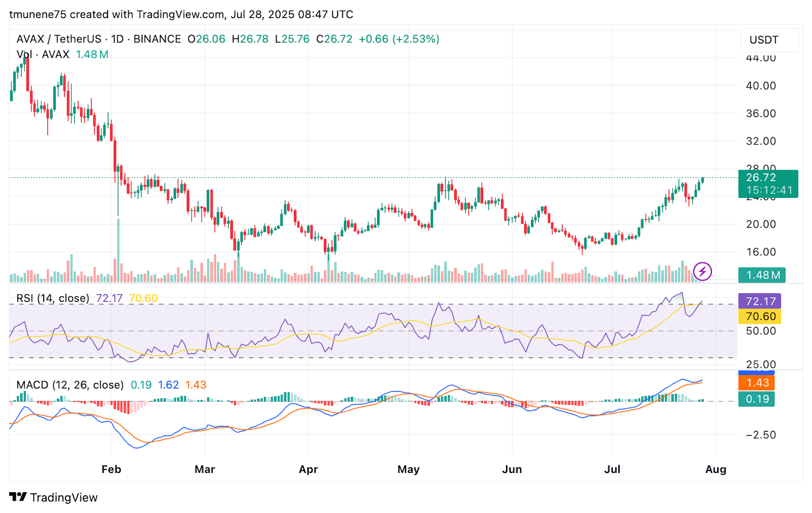Click the Apr time axis label
812x513 pixels.
click(309, 469)
